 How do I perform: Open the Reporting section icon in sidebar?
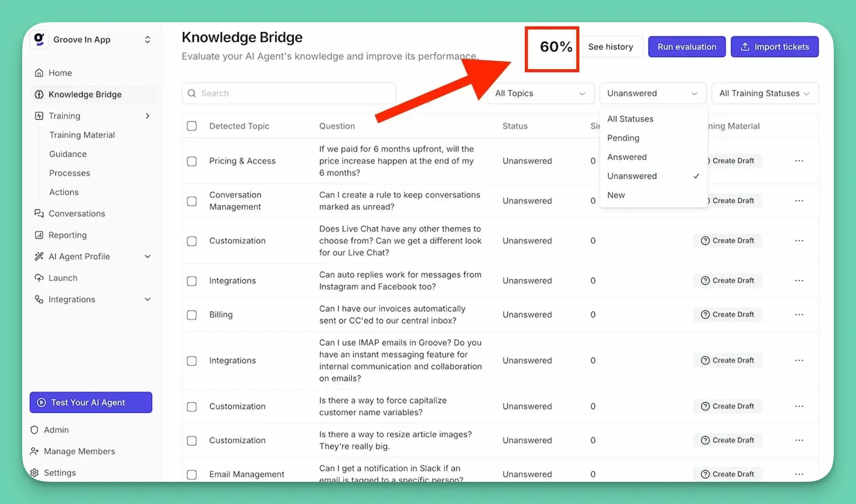(38, 235)
